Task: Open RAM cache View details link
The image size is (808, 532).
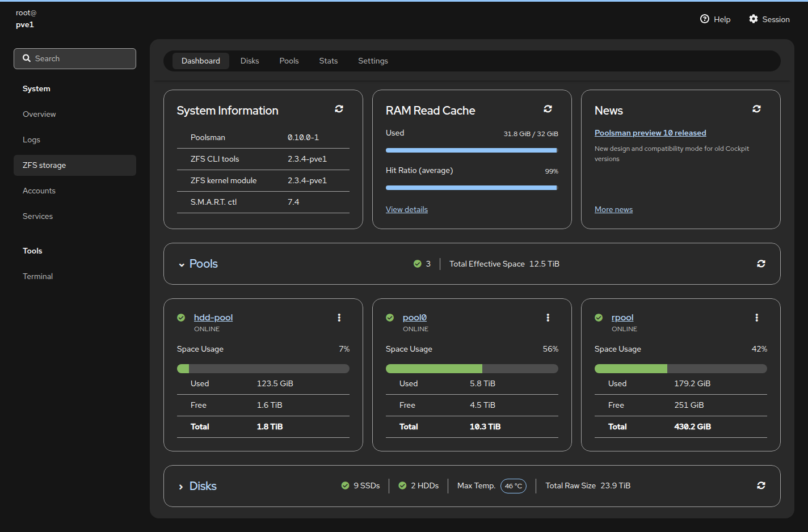Action: [x=406, y=209]
